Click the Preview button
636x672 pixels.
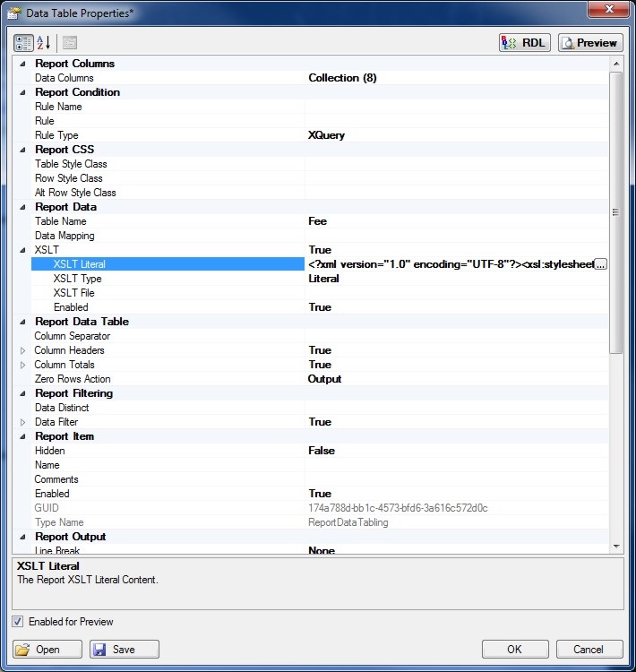click(x=589, y=43)
